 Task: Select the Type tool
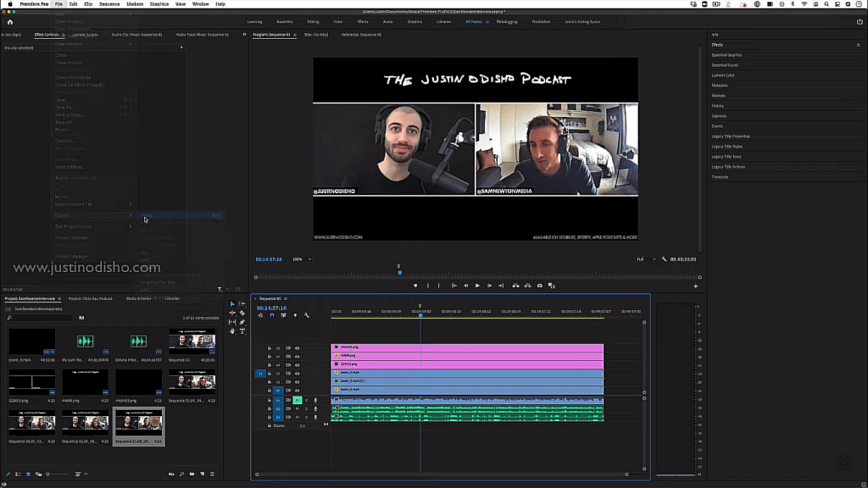click(x=242, y=331)
